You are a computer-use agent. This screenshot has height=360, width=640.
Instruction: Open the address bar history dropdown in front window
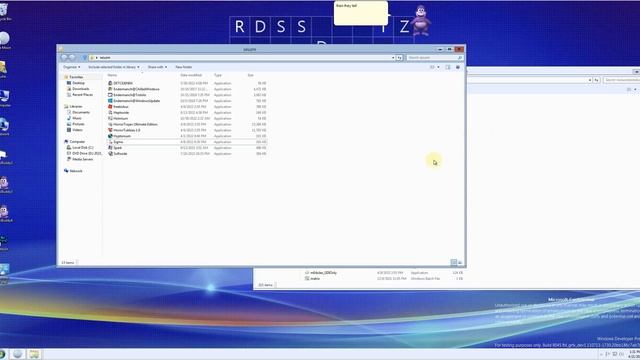[393, 58]
